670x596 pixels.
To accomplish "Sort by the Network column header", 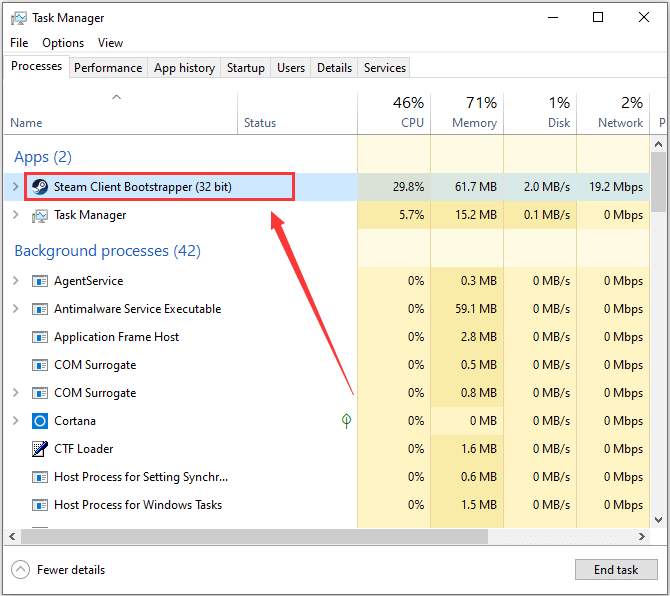I will (613, 114).
